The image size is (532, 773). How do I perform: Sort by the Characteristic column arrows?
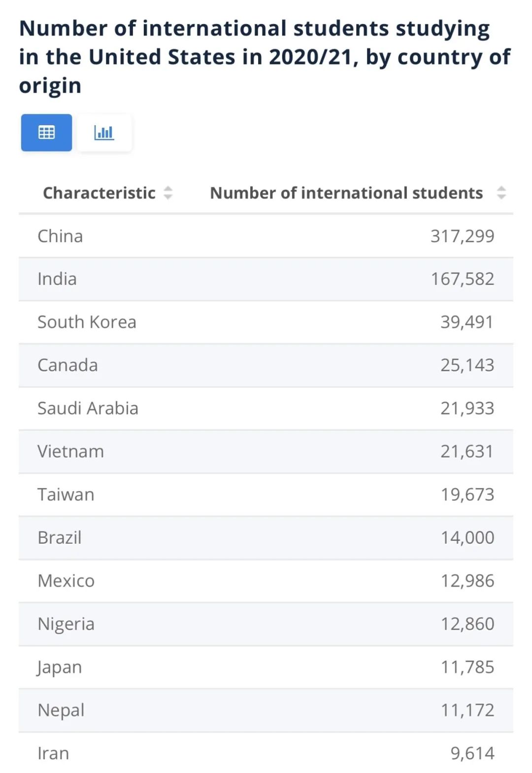coord(168,193)
